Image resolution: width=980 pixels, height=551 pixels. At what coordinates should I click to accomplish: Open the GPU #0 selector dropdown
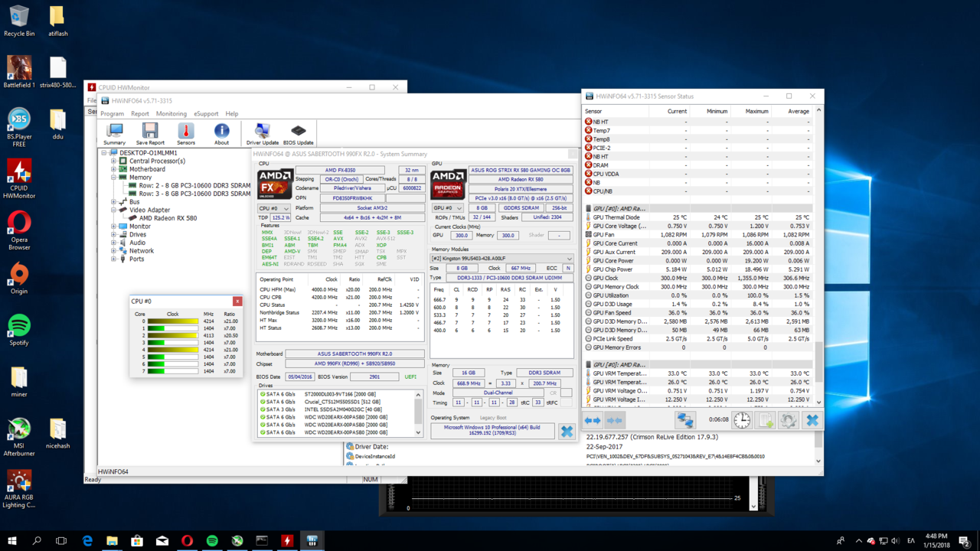pos(448,208)
